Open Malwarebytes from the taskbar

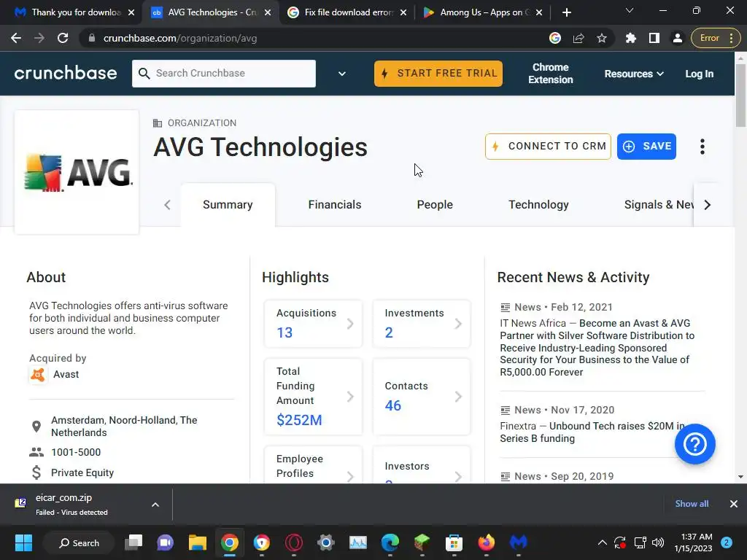point(519,542)
